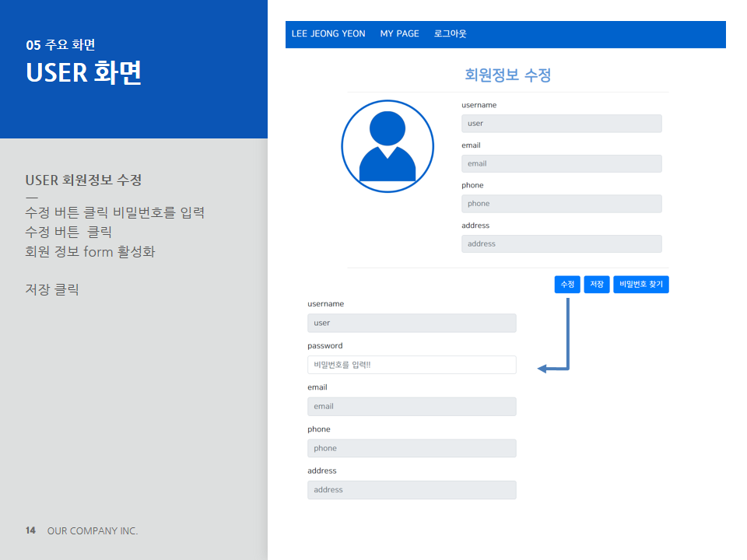Open LEE JEONG YEON in navbar
Viewport: 747px width, 560px height.
point(328,34)
